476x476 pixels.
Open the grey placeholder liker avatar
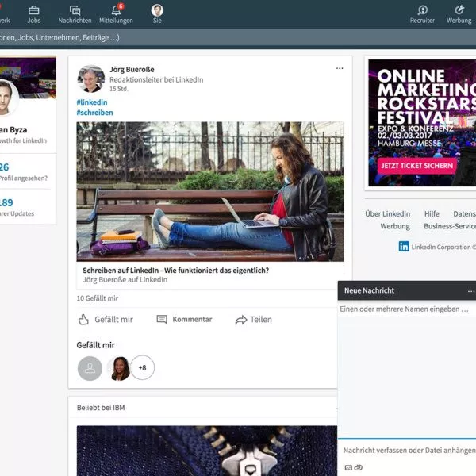[x=90, y=368]
